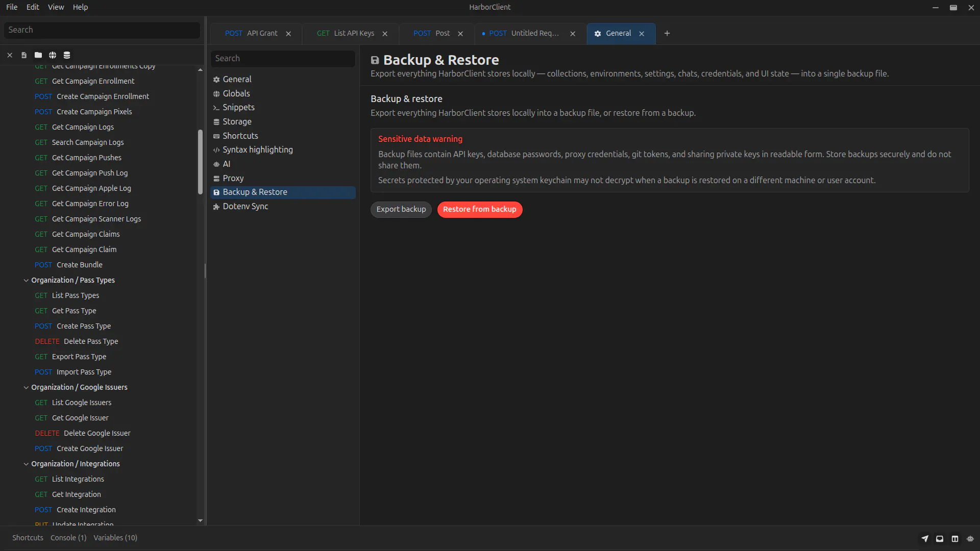The height and width of the screenshot is (551, 980).
Task: Click the sidebar collection Search field
Action: tap(102, 30)
